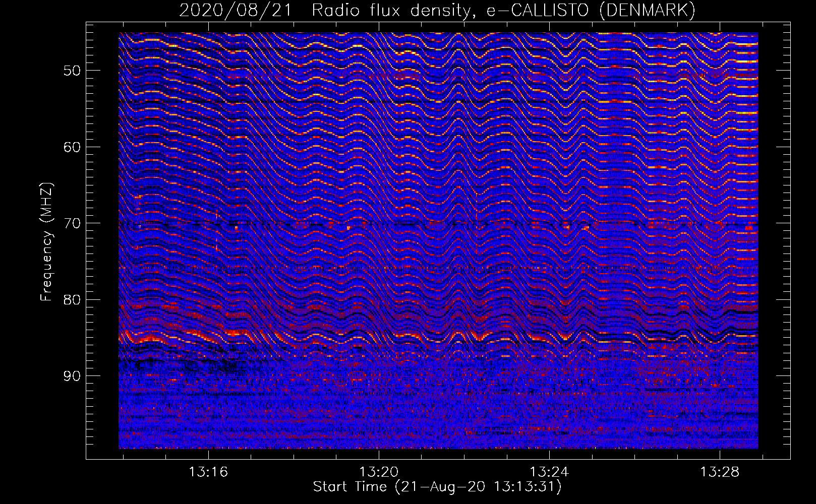Click the 70 frequency tick label
Viewport: 816px width, 504px height.
[72, 223]
